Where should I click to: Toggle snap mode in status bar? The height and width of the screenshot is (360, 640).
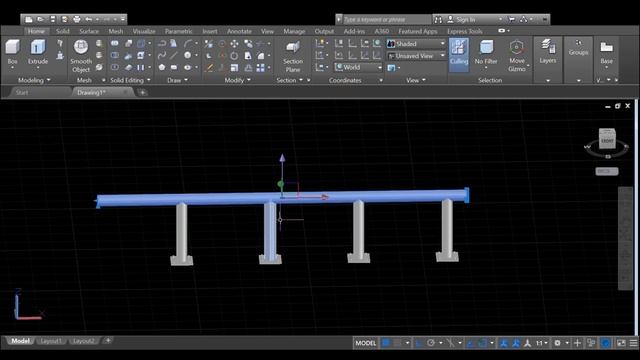(x=397, y=343)
